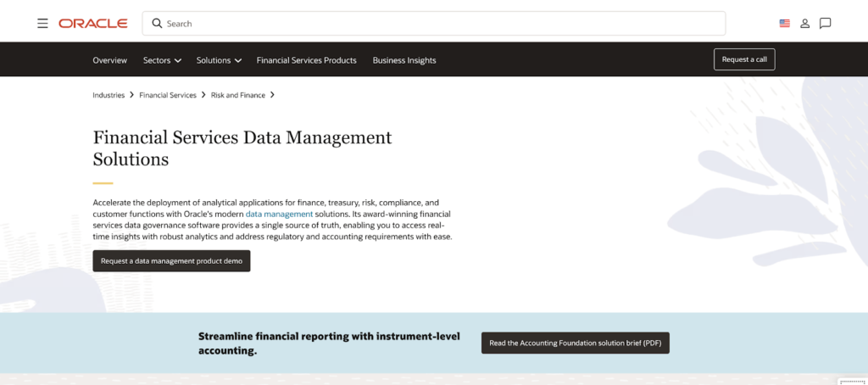This screenshot has width=868, height=385.
Task: Click the search magnifier icon
Action: click(157, 23)
